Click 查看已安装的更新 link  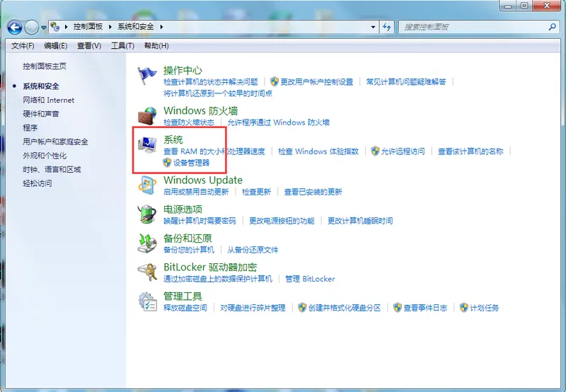coord(313,192)
